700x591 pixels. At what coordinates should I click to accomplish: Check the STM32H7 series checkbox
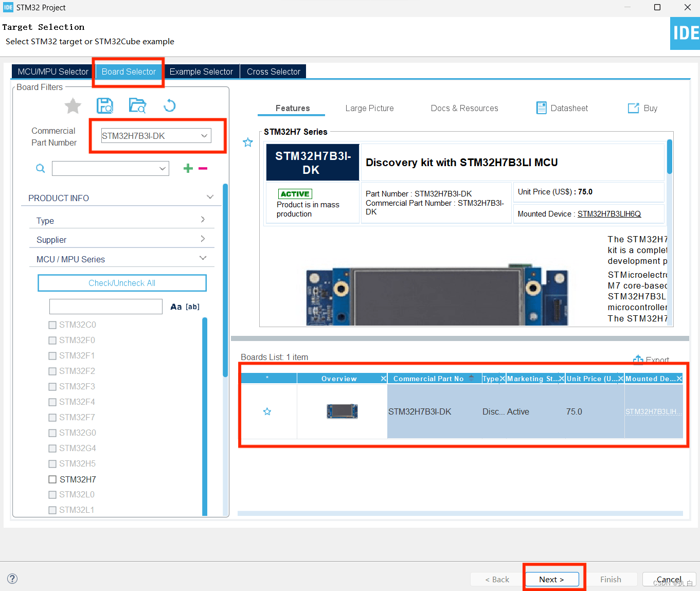[x=52, y=479]
